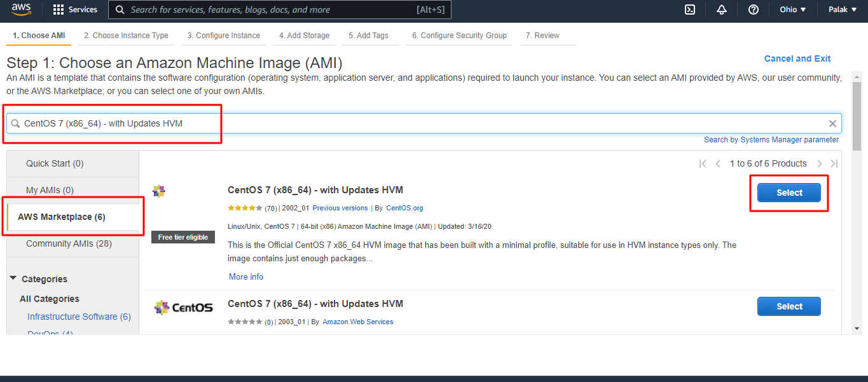
Task: Click scrollbar down arrow
Action: point(857,329)
